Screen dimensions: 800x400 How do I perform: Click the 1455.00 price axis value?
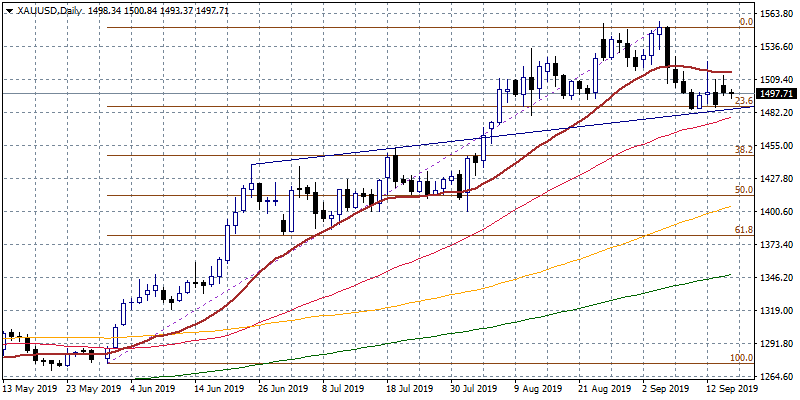(777, 145)
